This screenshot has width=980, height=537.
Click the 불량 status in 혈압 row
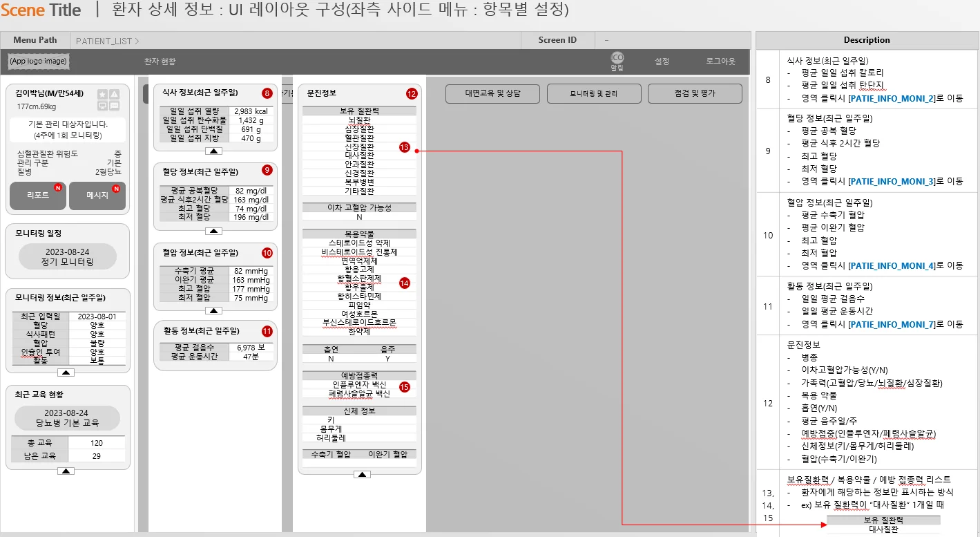pyautogui.click(x=97, y=343)
